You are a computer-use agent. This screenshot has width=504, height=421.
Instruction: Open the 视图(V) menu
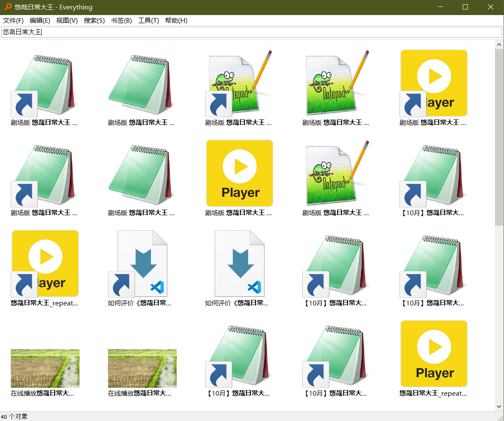67,21
